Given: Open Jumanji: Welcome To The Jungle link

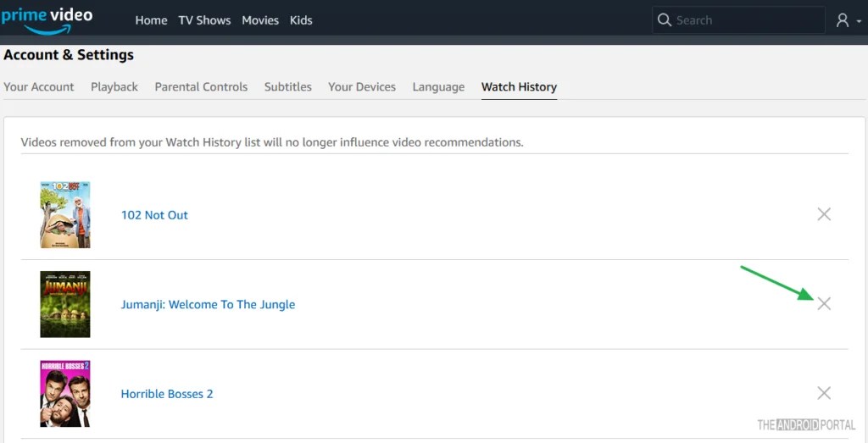Looking at the screenshot, I should click(x=208, y=305).
